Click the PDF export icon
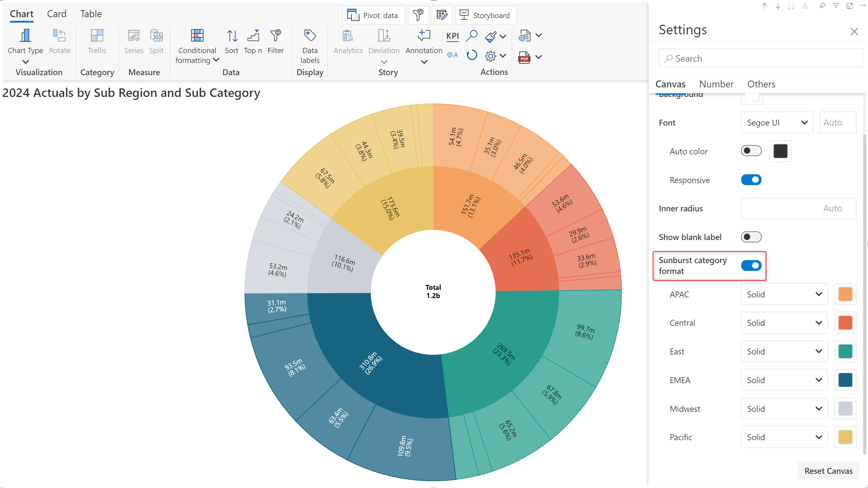 (x=524, y=57)
